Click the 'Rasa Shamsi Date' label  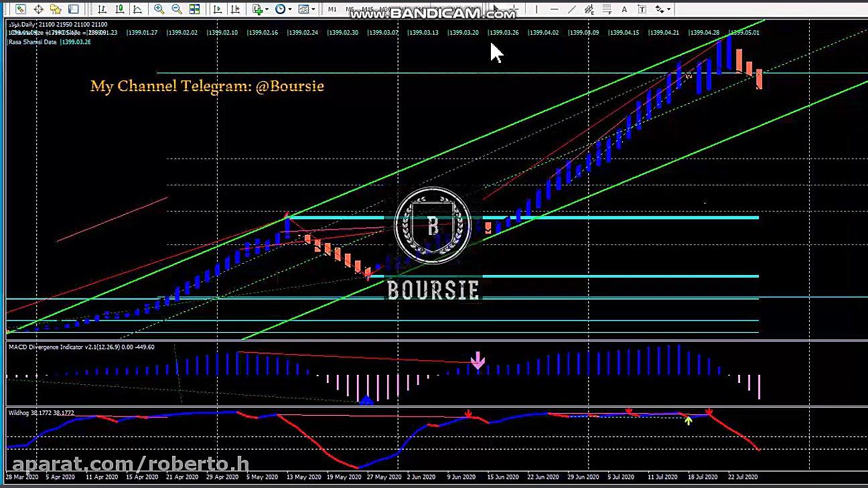pos(32,42)
